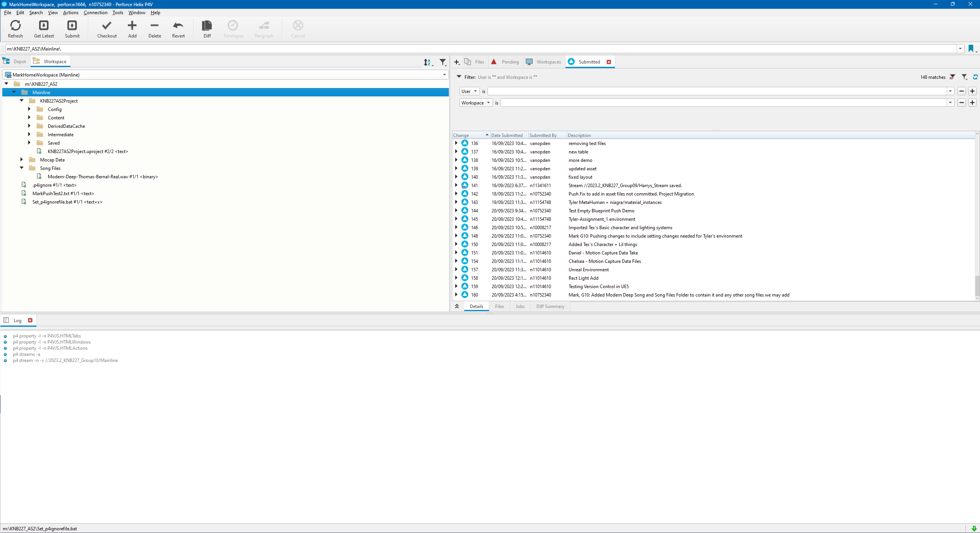The width and height of the screenshot is (980, 533).
Task: Collapse the Filter section triangle
Action: pos(459,77)
